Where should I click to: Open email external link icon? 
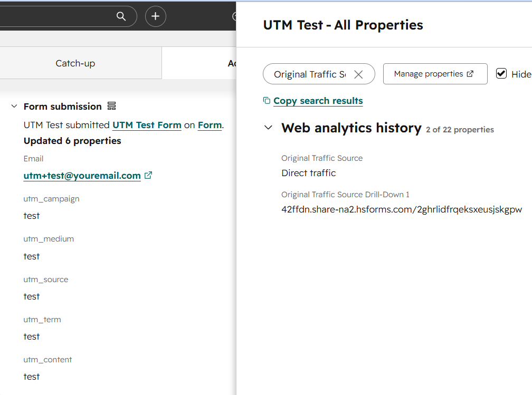pos(148,175)
